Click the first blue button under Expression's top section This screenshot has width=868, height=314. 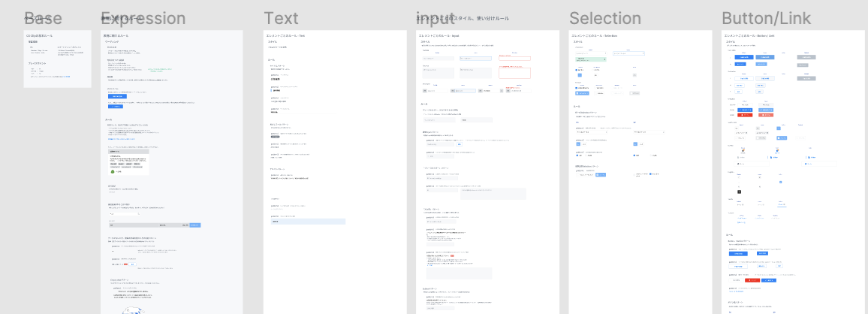pyautogui.click(x=116, y=97)
